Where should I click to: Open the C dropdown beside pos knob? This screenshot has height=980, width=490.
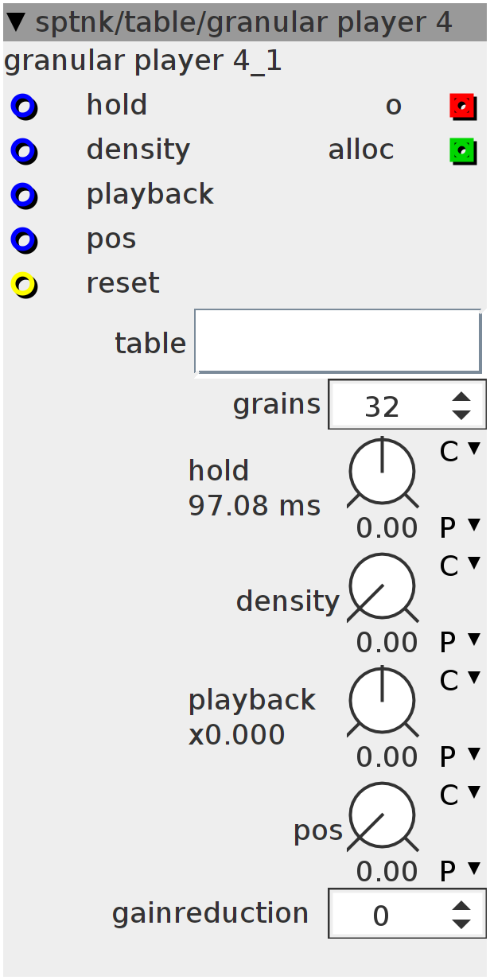tap(460, 795)
